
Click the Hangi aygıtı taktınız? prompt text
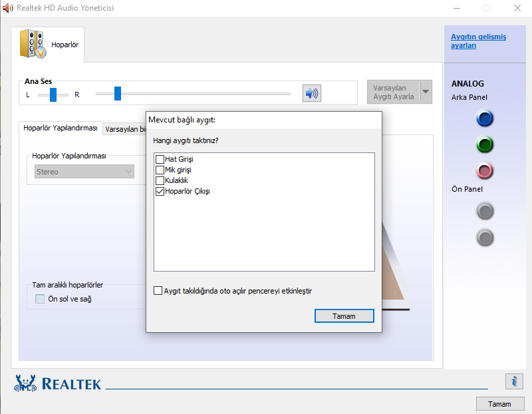(x=186, y=140)
